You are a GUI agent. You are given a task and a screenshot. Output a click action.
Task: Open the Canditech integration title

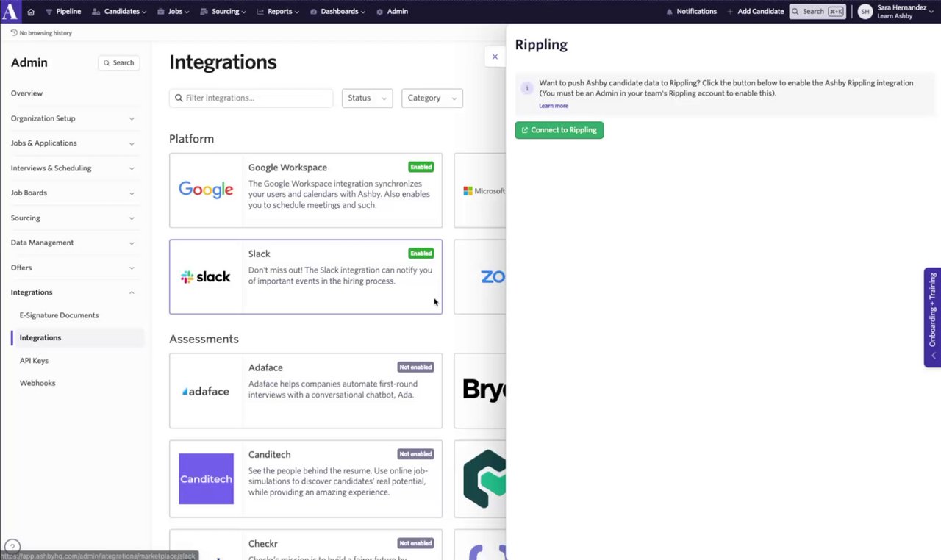(269, 454)
